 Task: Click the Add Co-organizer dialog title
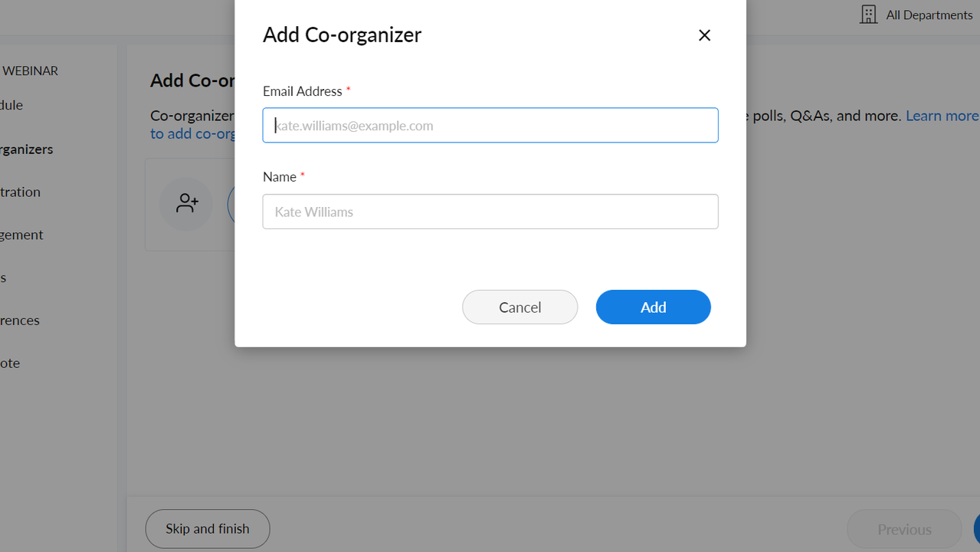tap(342, 34)
